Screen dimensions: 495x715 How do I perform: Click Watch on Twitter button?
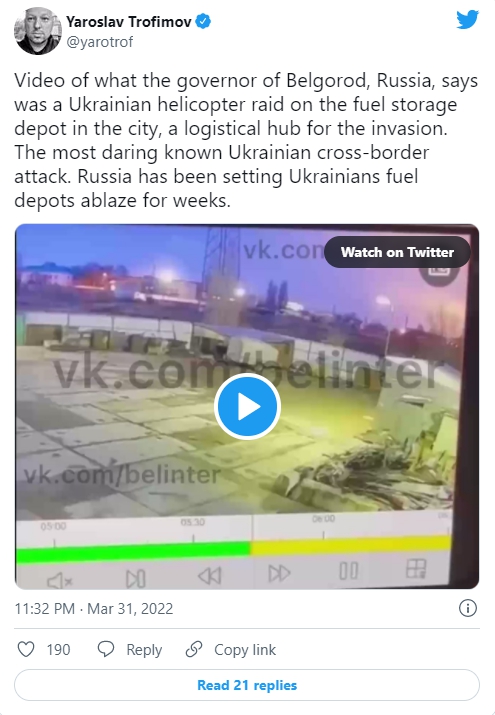pos(397,252)
